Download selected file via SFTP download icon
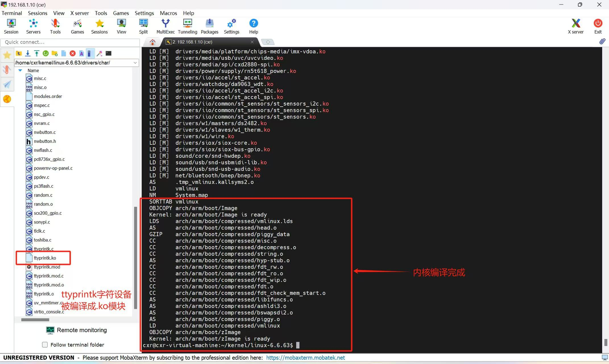The image size is (609, 364). pyautogui.click(x=28, y=53)
